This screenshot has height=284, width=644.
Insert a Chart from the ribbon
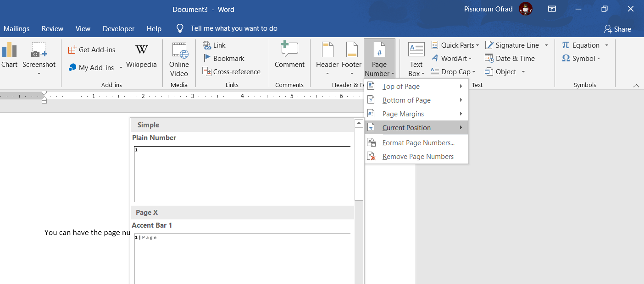pyautogui.click(x=9, y=55)
